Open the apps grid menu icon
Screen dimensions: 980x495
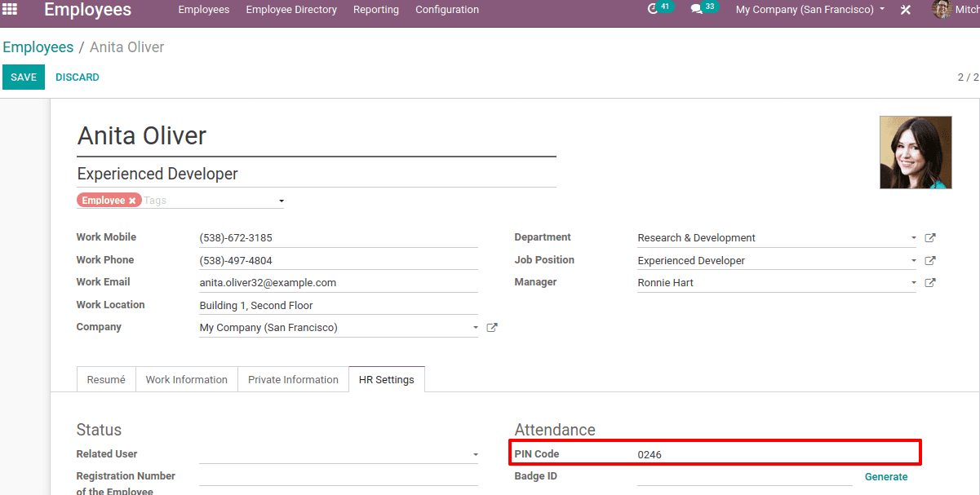[x=10, y=9]
